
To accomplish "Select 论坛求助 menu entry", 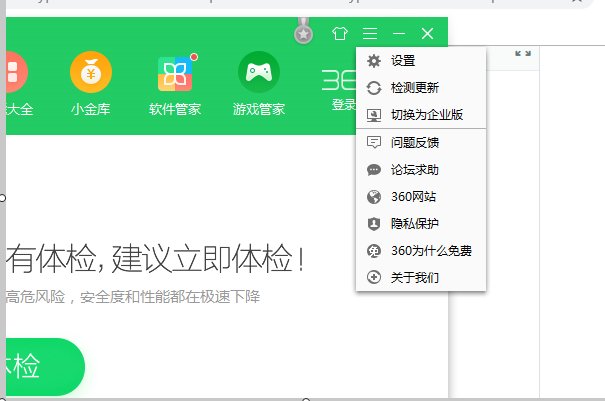I will [421, 170].
